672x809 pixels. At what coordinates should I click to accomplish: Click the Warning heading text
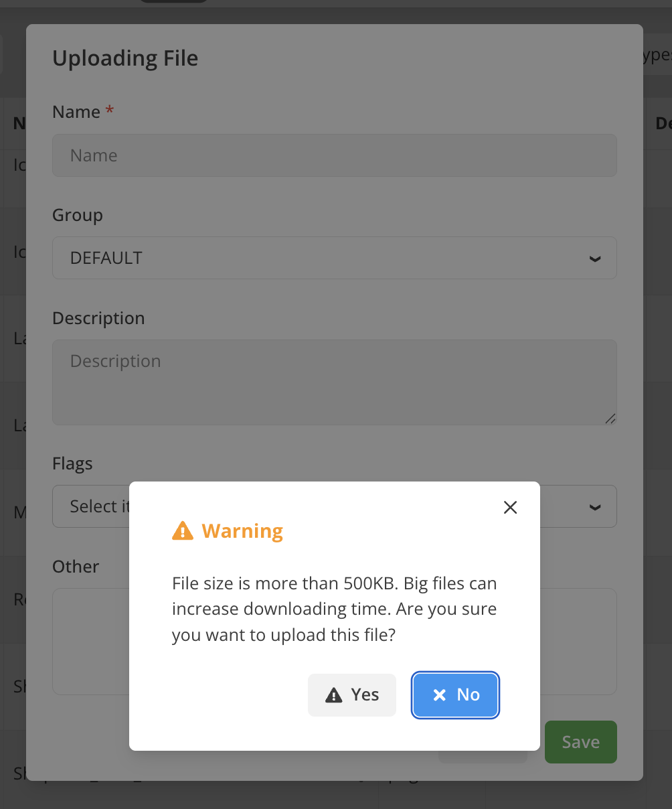(242, 530)
